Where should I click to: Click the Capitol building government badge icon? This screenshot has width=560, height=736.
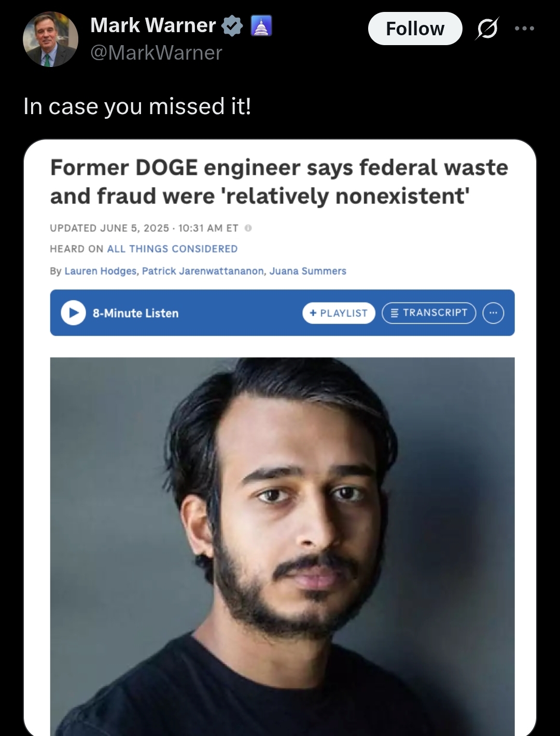261,26
